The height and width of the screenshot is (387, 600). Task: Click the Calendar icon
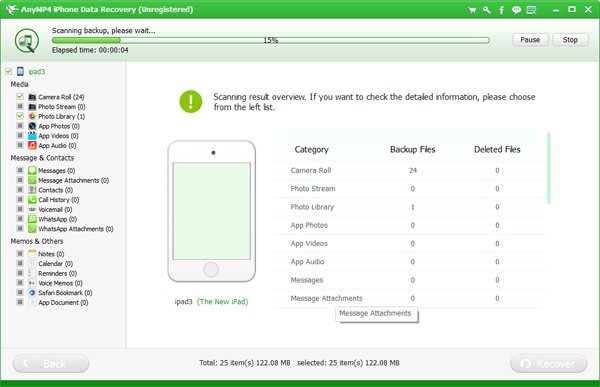[32, 263]
